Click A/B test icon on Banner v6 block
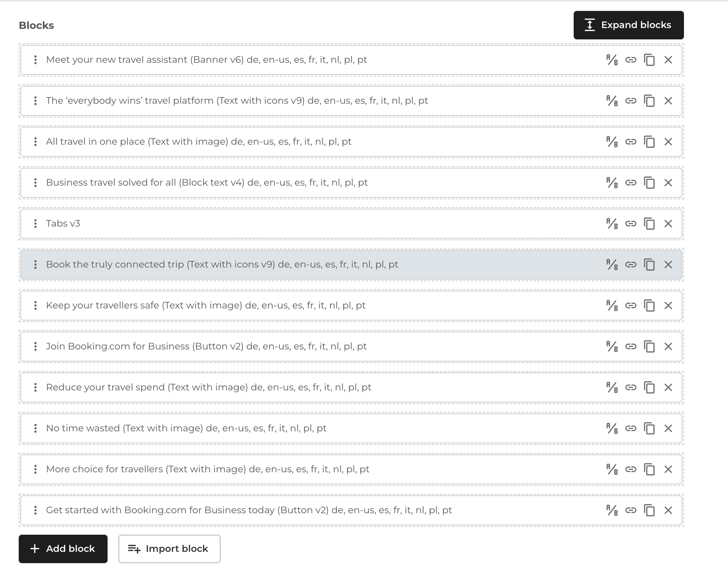 [612, 60]
